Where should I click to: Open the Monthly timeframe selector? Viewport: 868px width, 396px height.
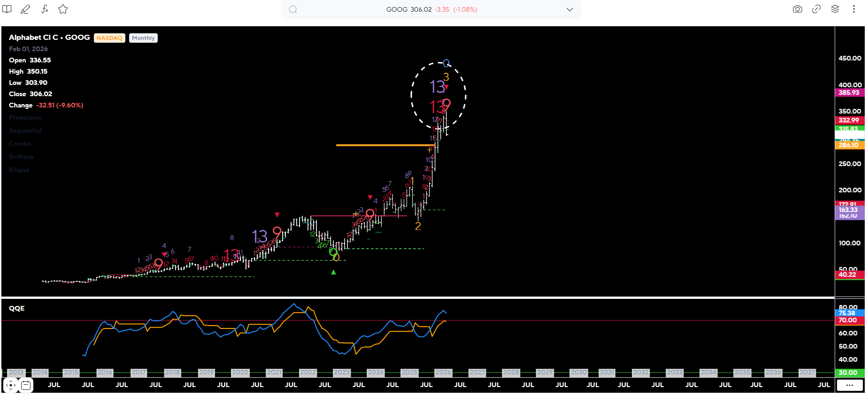(x=143, y=38)
